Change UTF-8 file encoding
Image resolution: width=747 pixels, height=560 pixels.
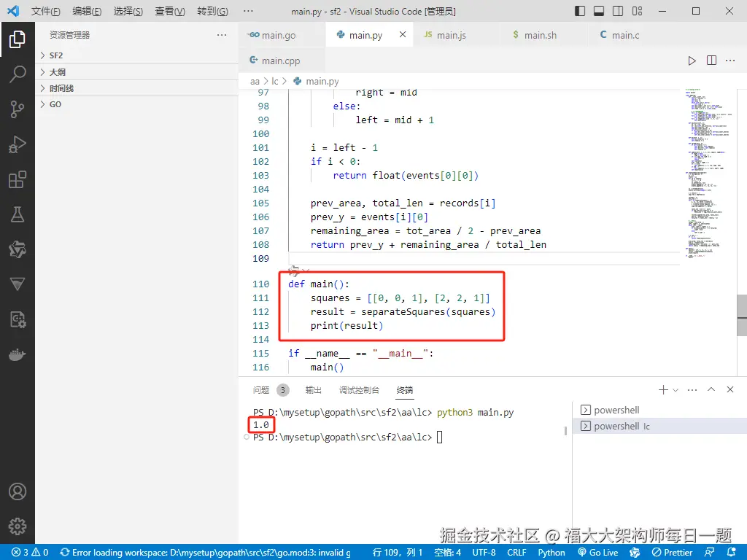pos(484,553)
